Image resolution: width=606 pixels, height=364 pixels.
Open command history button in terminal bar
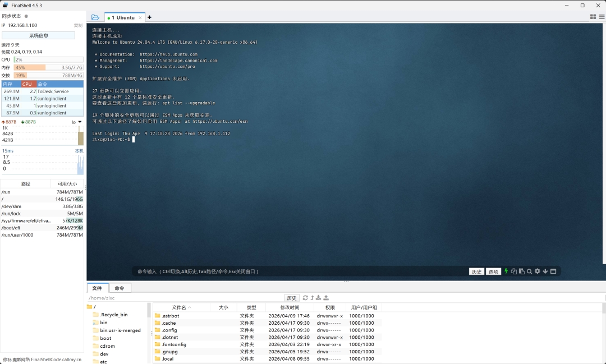click(x=476, y=271)
